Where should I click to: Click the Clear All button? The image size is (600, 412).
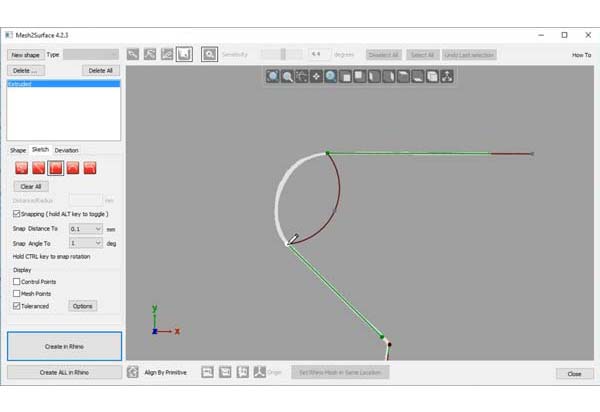30,187
